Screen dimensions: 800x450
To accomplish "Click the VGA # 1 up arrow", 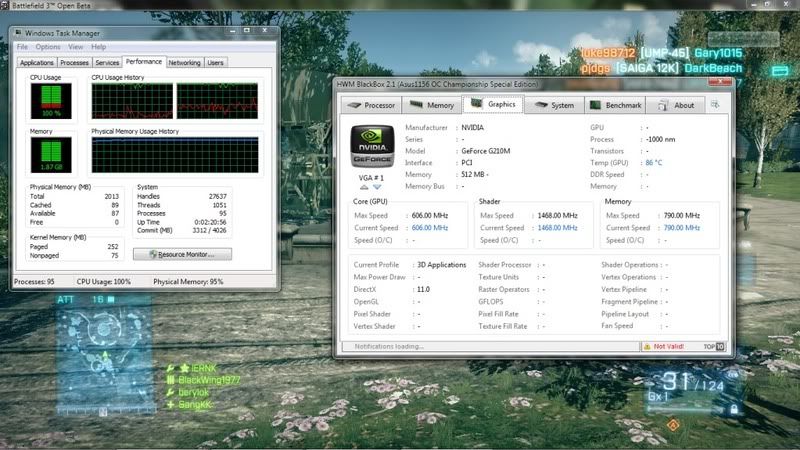I will (364, 187).
